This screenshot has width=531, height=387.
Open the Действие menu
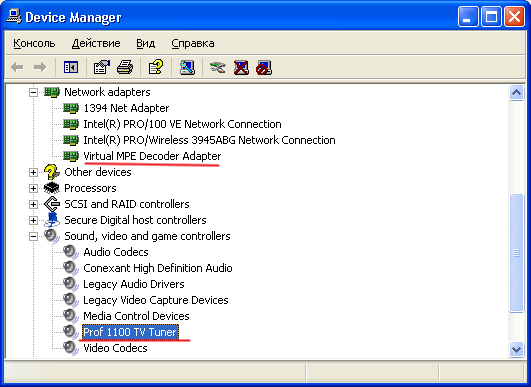96,43
